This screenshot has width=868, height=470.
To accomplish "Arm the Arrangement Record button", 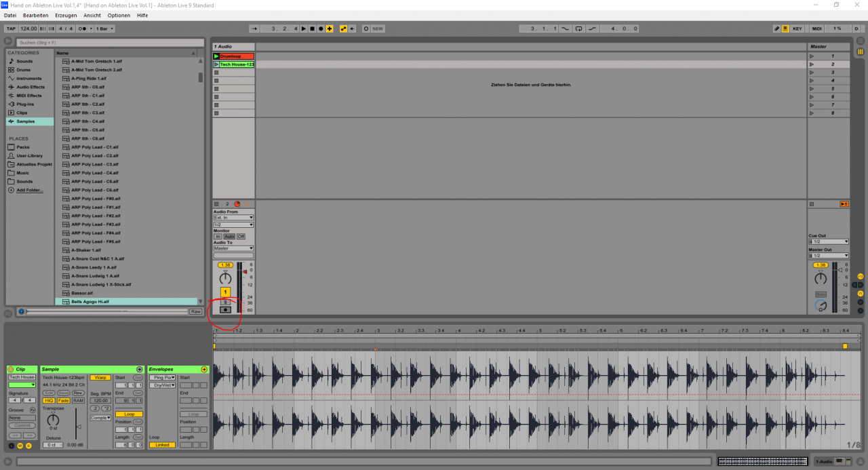I will pyautogui.click(x=321, y=28).
